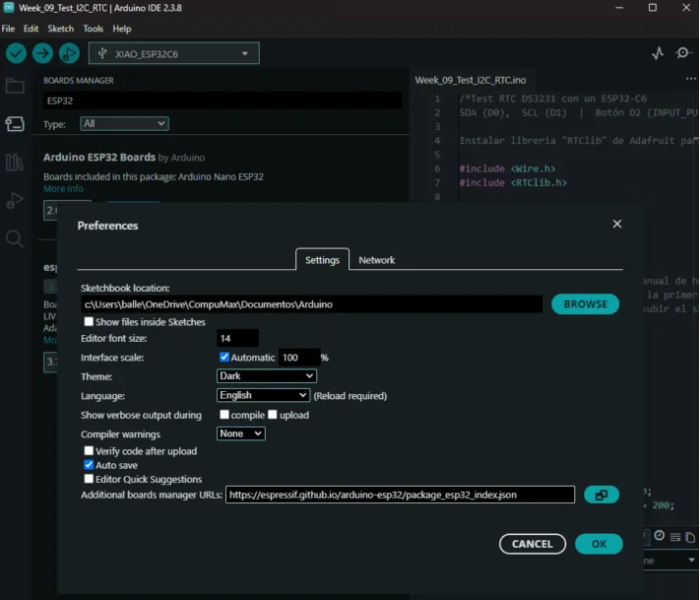
Task: Click the lines icon in output panel
Action: click(675, 537)
